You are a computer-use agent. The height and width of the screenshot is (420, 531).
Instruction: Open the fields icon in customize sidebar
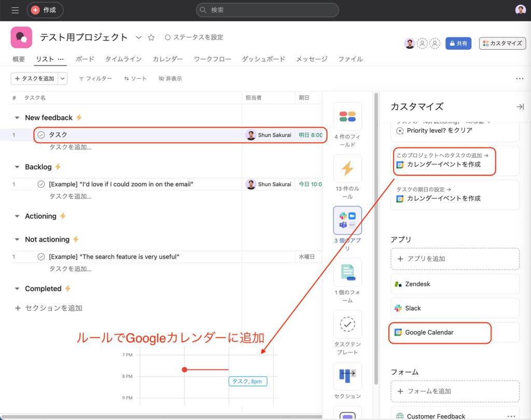(x=347, y=117)
